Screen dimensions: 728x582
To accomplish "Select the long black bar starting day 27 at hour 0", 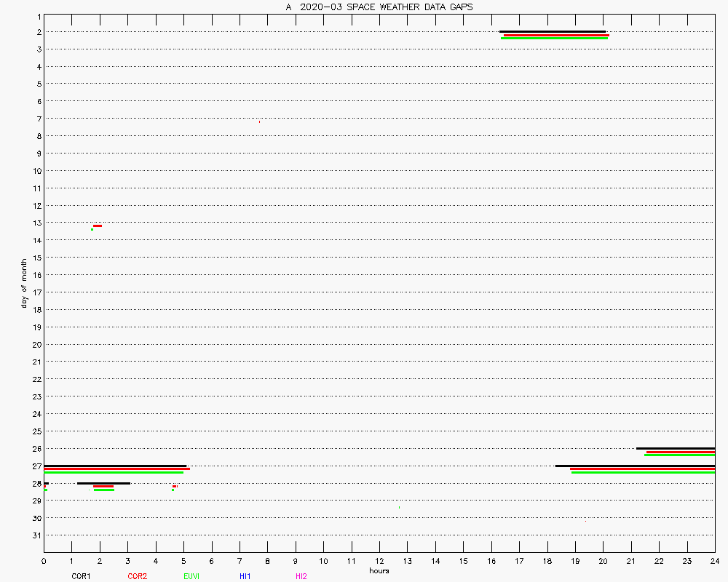I will pyautogui.click(x=115, y=466).
